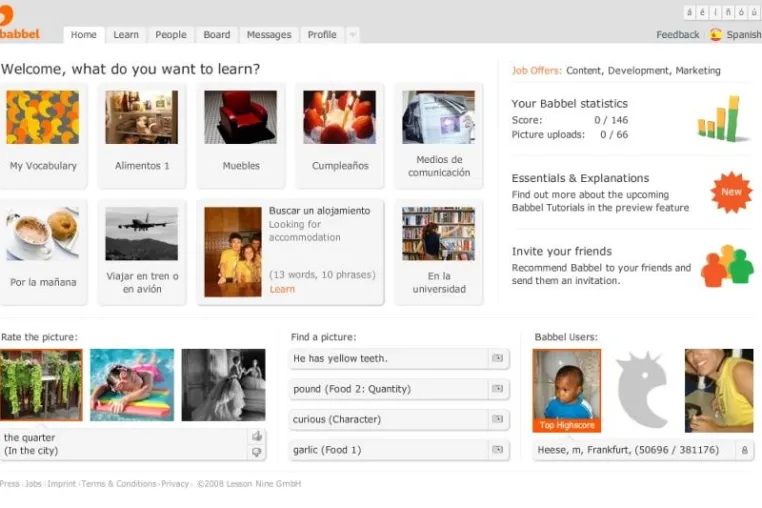Open the Development job offer link
Image resolution: width=762 pixels, height=508 pixels.
tap(638, 70)
